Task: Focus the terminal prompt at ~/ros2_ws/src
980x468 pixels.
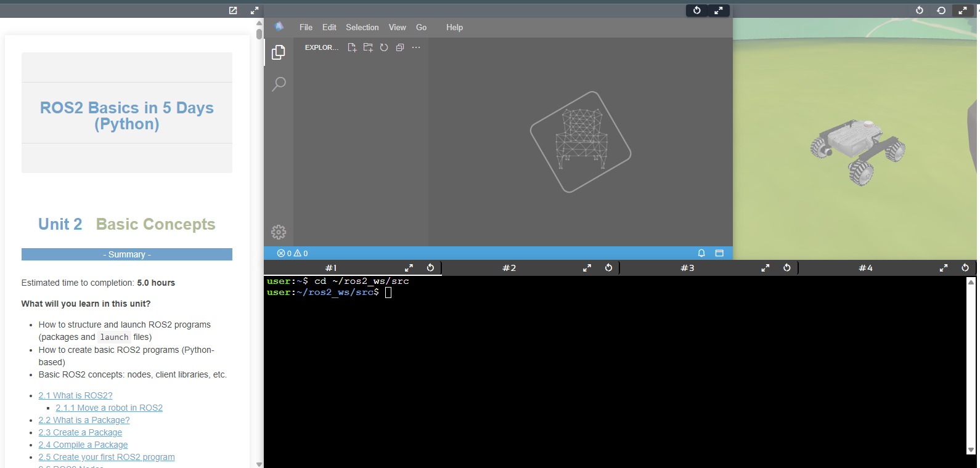Action: (x=389, y=292)
